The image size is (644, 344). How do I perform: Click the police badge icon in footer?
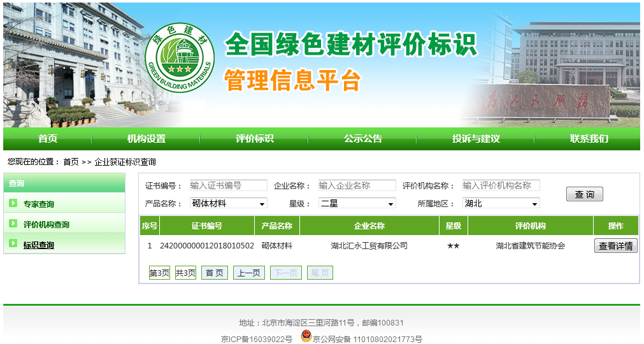306,337
